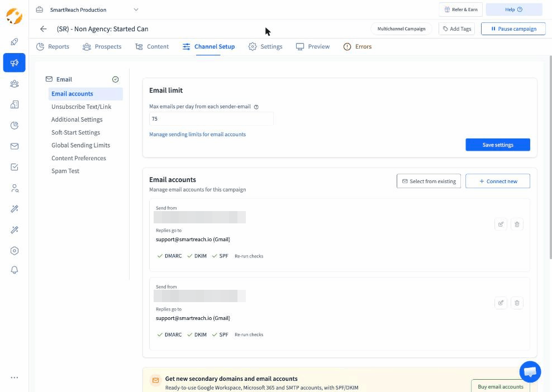Click Select from existing button
Screen dimensions: 552x392
click(x=429, y=181)
